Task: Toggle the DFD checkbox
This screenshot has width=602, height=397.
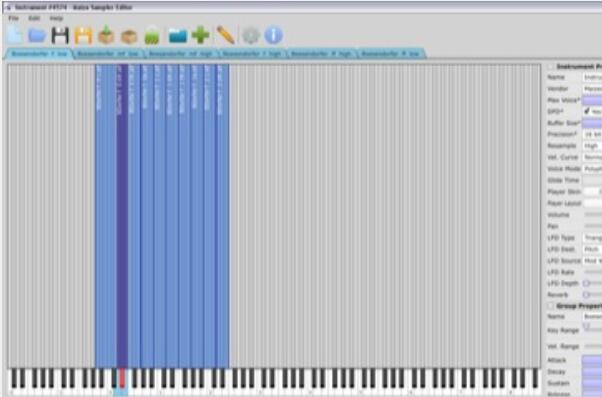Action: click(587, 111)
